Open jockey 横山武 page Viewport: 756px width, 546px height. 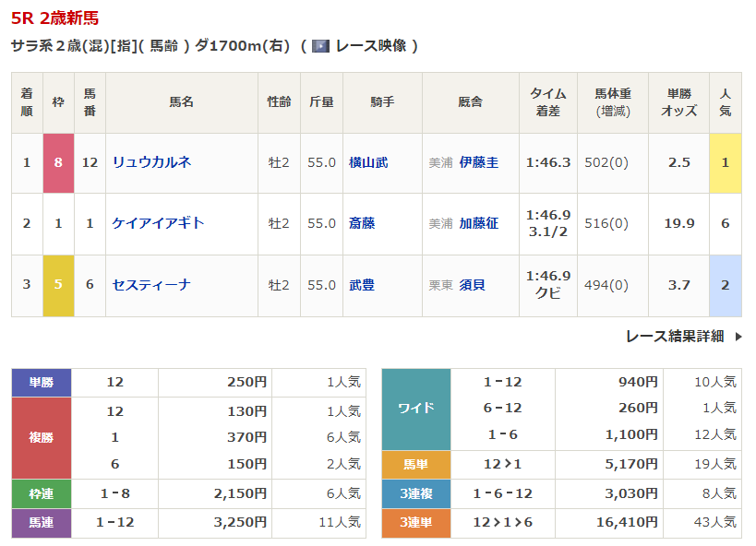pyautogui.click(x=368, y=162)
